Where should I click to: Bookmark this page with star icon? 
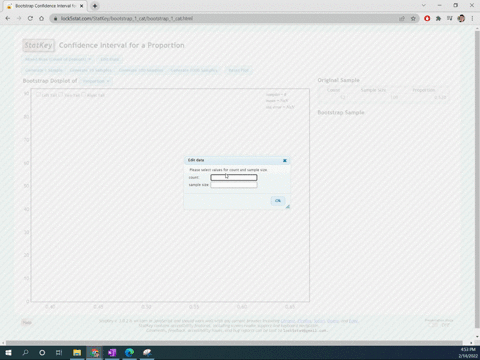413,18
